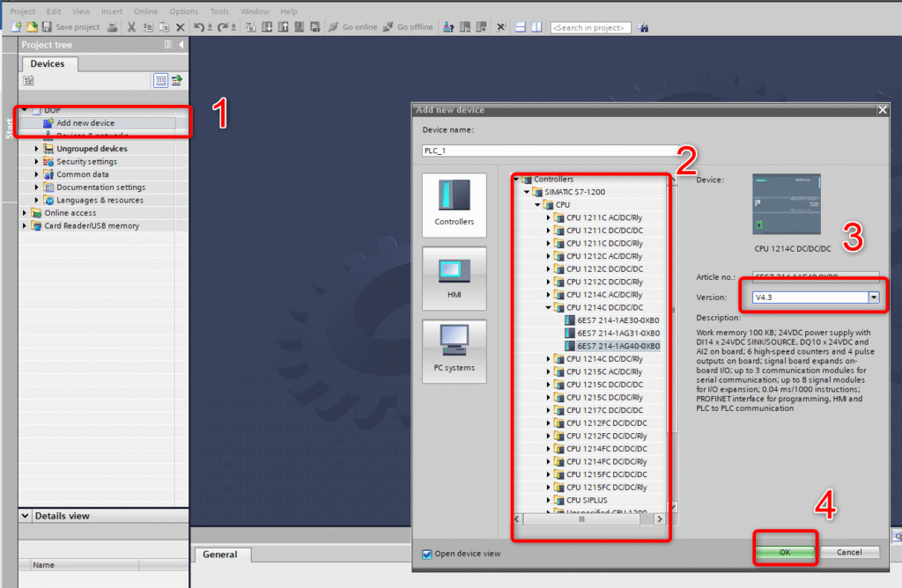902x588 pixels.
Task: Click Cancel in Add new device dialog
Action: coord(849,553)
